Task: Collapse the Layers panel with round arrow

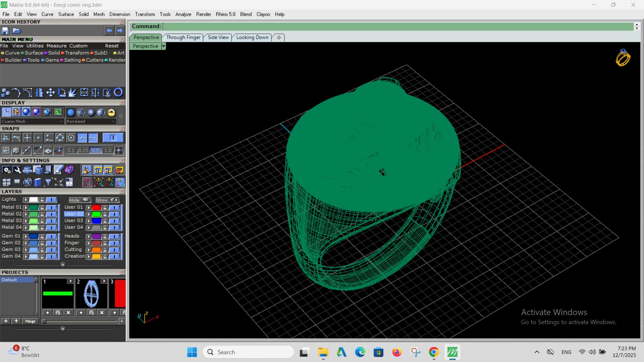Action: (63, 265)
